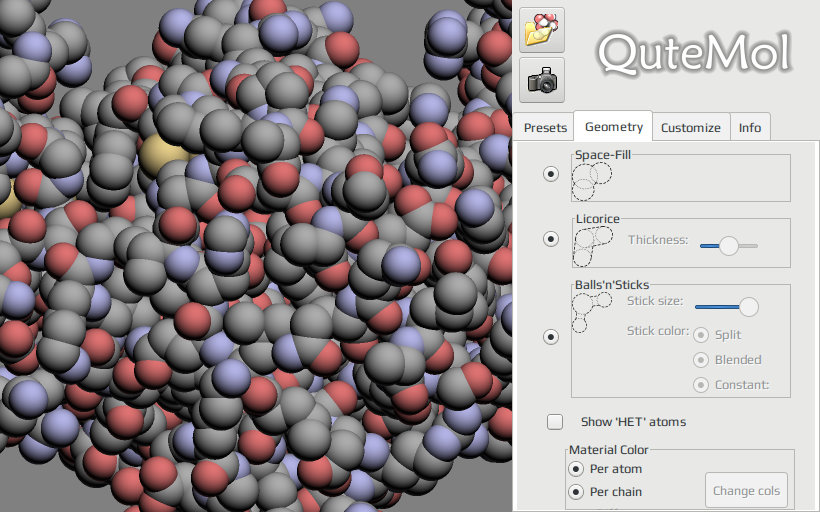Select the Geometry tab
820x512 pixels.
click(x=613, y=127)
